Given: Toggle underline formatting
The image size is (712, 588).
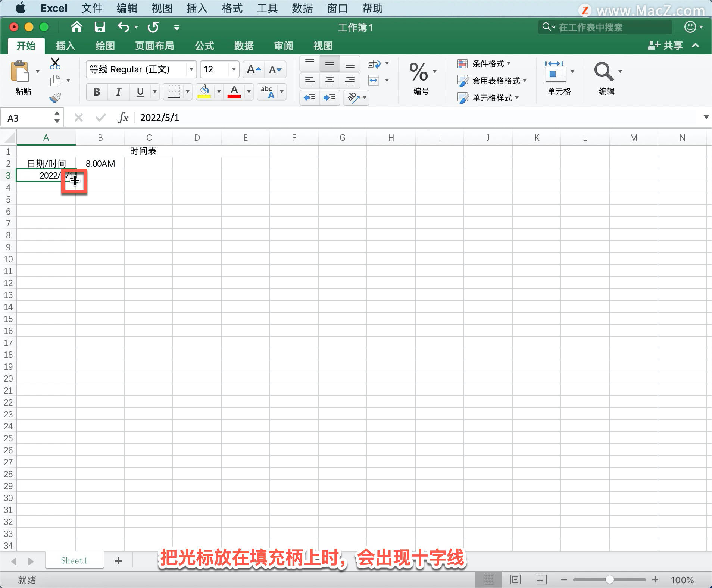Looking at the screenshot, I should (139, 92).
